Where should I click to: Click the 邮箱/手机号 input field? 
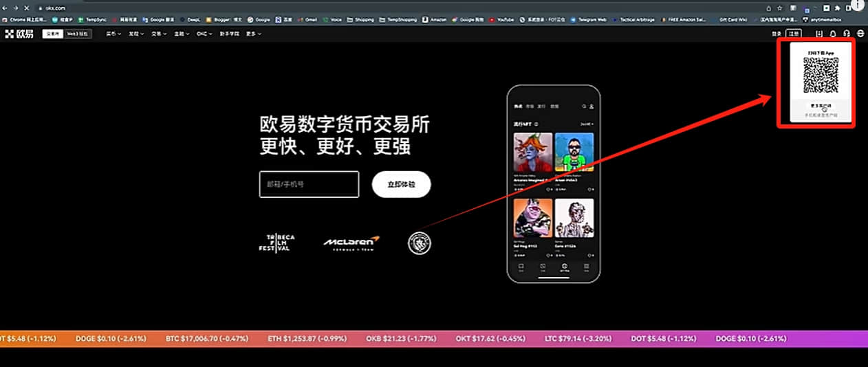point(309,185)
